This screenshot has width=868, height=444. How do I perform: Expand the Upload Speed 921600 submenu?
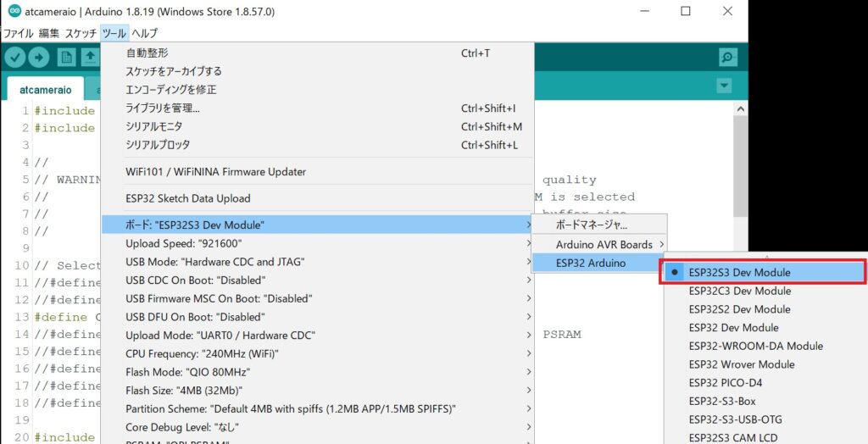click(317, 243)
